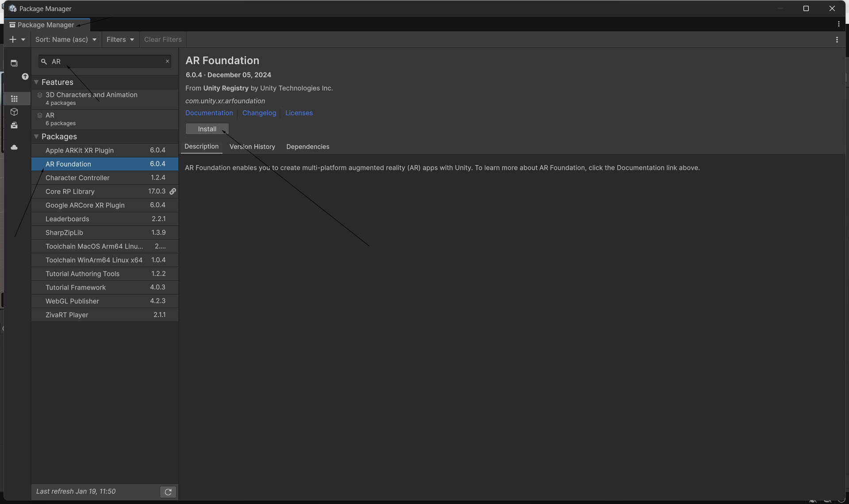Click the linked-package icon next to Core RP Library
Viewport: 849px width, 504px height.
tap(173, 191)
